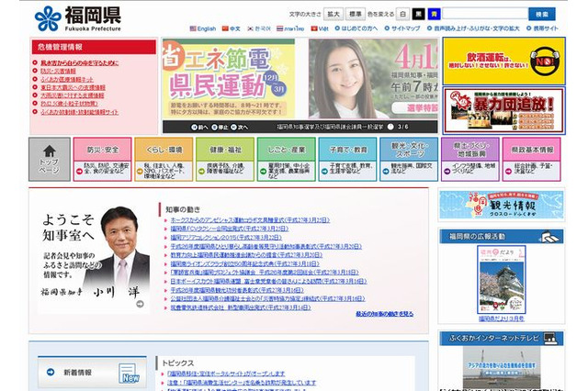Open the 携帯サイト link
Image resolution: width=588 pixels, height=391 pixels.
tap(542, 28)
